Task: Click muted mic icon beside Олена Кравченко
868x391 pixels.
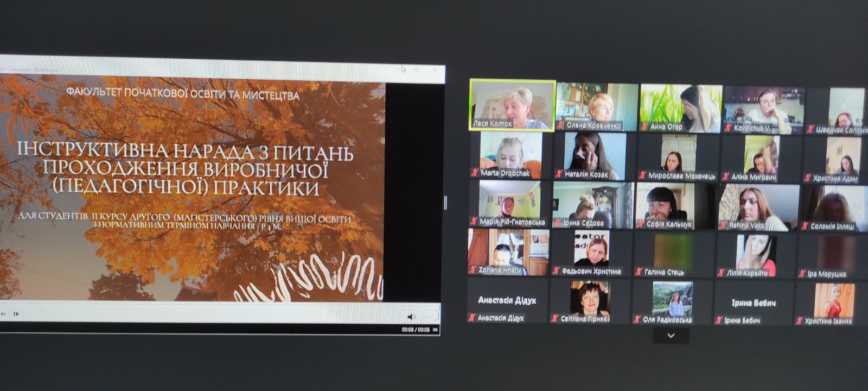Action: pyautogui.click(x=561, y=126)
